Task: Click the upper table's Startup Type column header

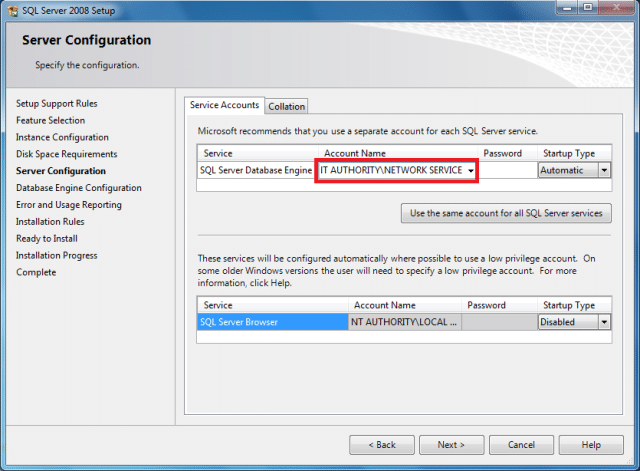Action: point(574,153)
